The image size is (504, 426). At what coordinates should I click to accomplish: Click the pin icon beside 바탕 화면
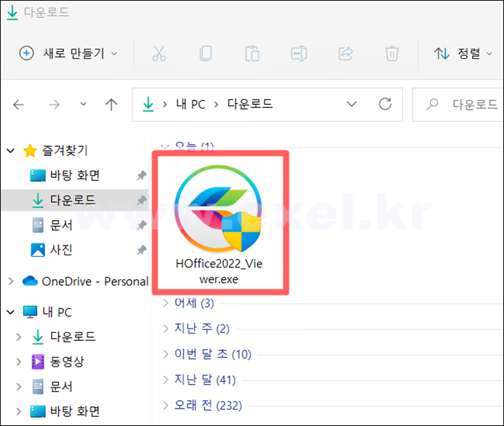(x=141, y=176)
